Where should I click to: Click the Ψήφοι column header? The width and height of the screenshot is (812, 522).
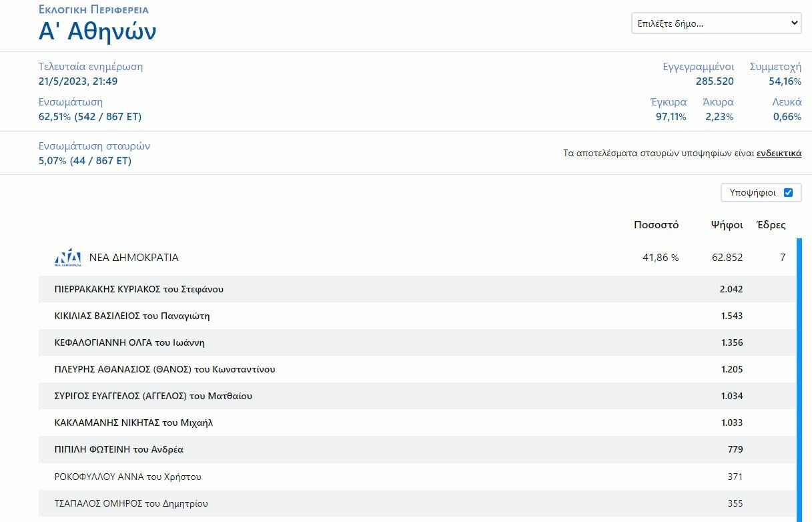[727, 225]
